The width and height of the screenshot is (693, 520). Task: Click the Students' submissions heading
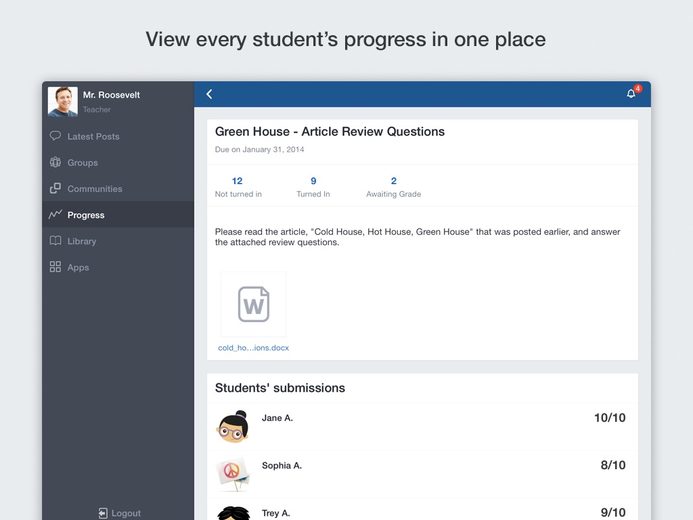[280, 388]
